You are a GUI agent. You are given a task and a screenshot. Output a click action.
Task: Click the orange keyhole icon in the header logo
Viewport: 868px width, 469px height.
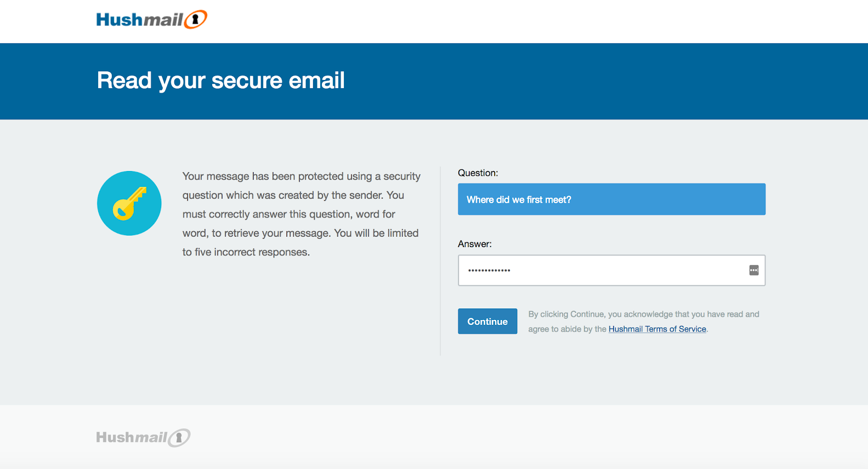coord(195,20)
